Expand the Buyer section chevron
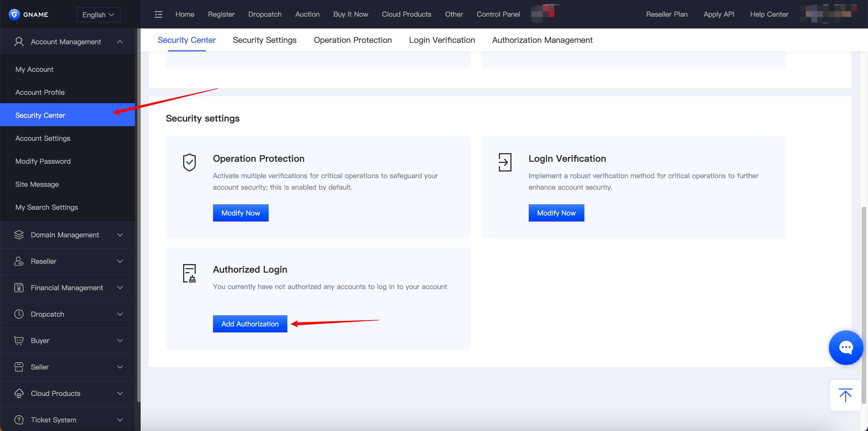Screen dimensions: 868x431 click(120, 340)
